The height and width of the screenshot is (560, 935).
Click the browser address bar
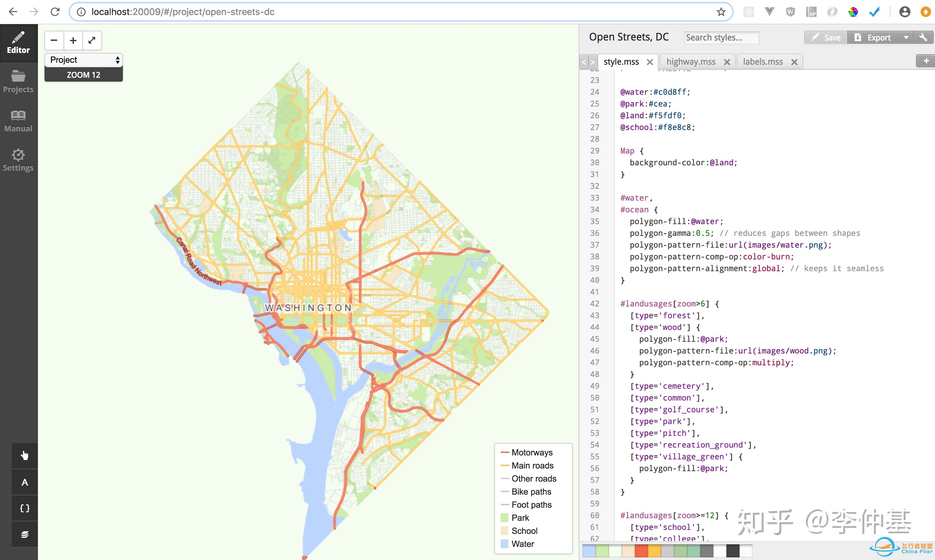(x=401, y=12)
